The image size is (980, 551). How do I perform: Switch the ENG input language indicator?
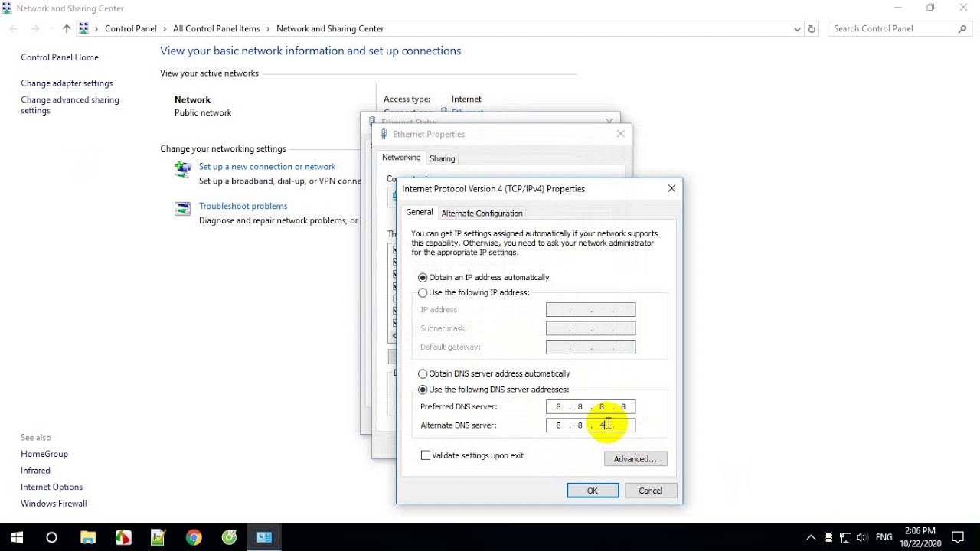[884, 537]
